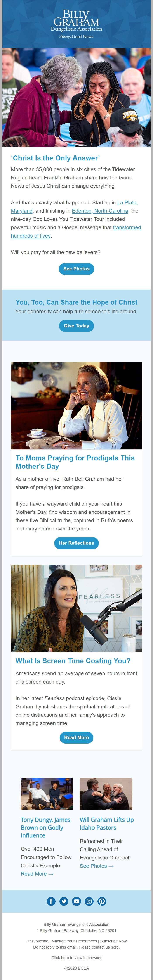This screenshot has width=153, height=980.
Task: Open the Twitter social icon
Action: click(x=64, y=901)
